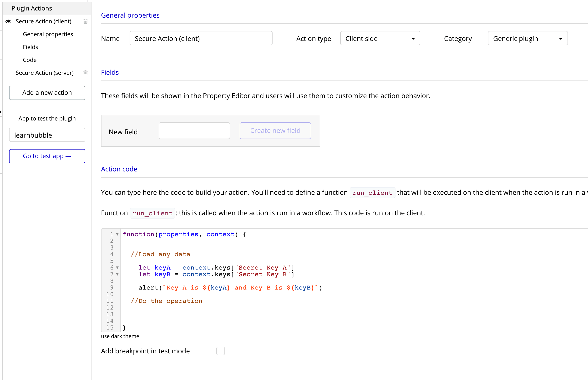Select Code item in sidebar
Image resolution: width=588 pixels, height=380 pixels.
(x=30, y=60)
